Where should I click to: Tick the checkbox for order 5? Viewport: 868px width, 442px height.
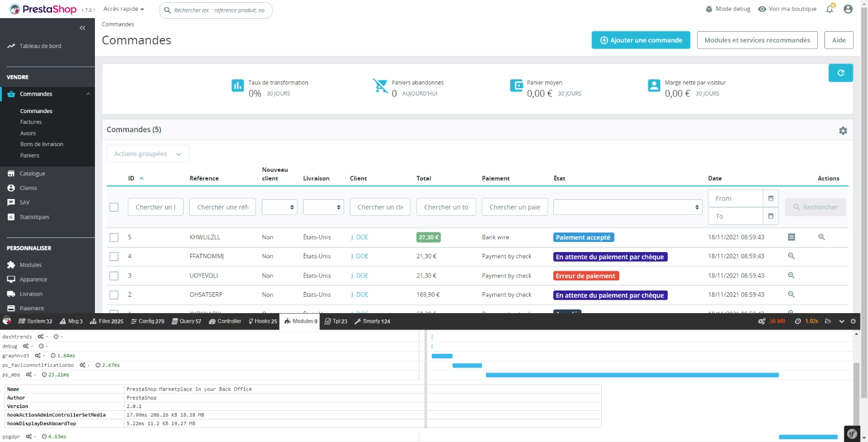pyautogui.click(x=114, y=237)
